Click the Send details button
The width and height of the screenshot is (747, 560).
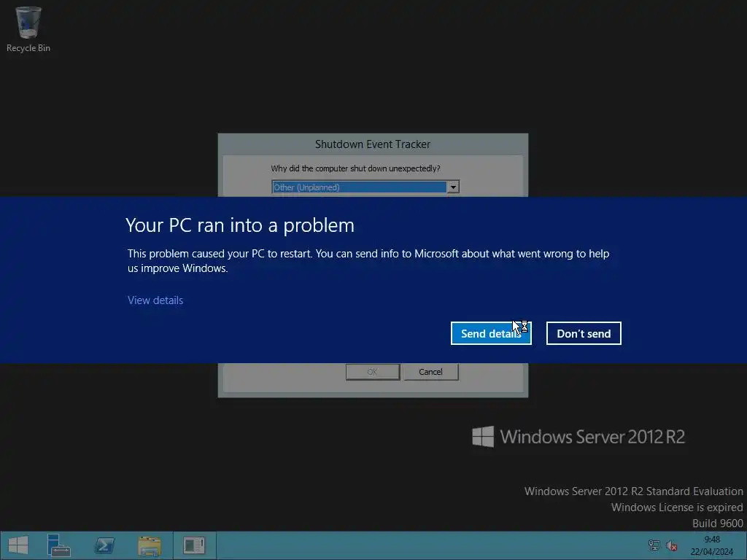pyautogui.click(x=491, y=333)
